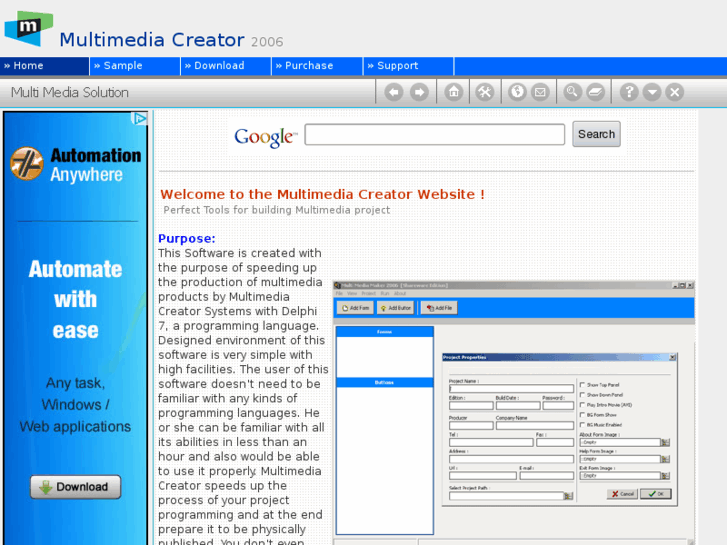727x545 pixels.
Task: Click the book icon in toolbar
Action: click(x=596, y=92)
